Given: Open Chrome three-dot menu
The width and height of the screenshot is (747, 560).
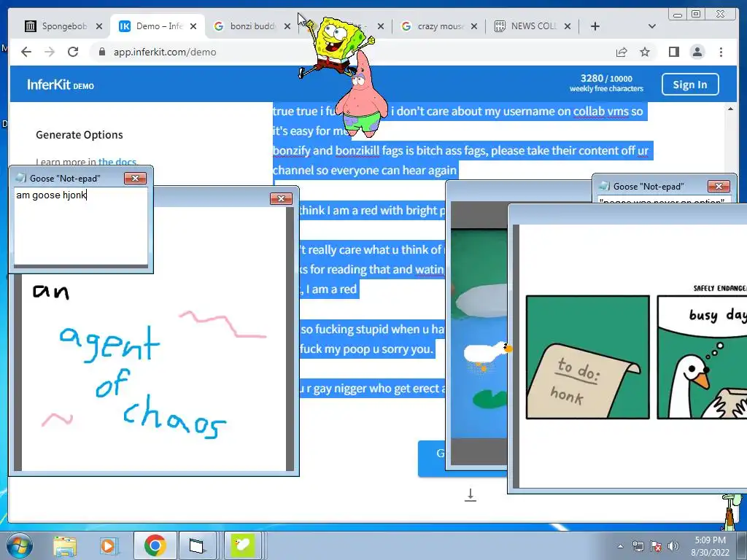Looking at the screenshot, I should pos(721,52).
